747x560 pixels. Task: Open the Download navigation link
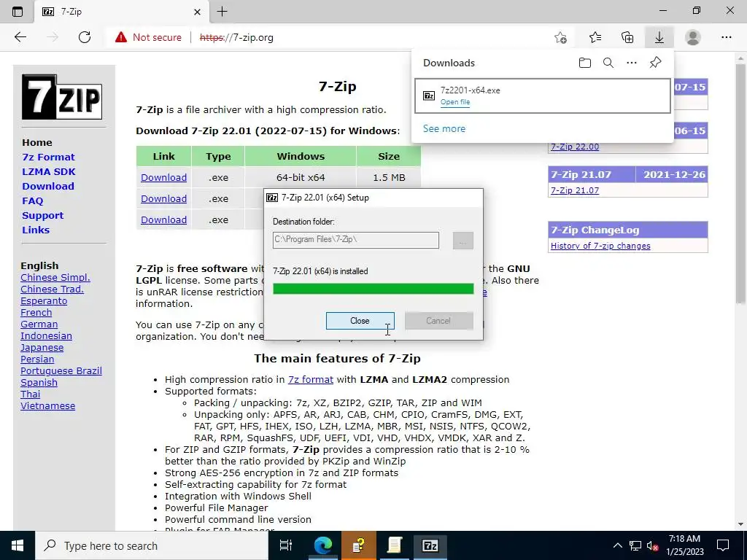point(48,186)
